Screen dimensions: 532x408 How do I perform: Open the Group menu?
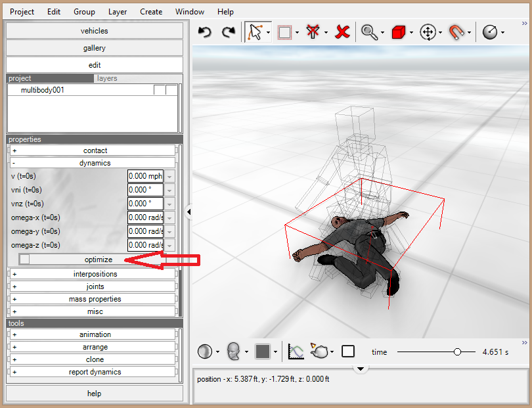[84, 12]
